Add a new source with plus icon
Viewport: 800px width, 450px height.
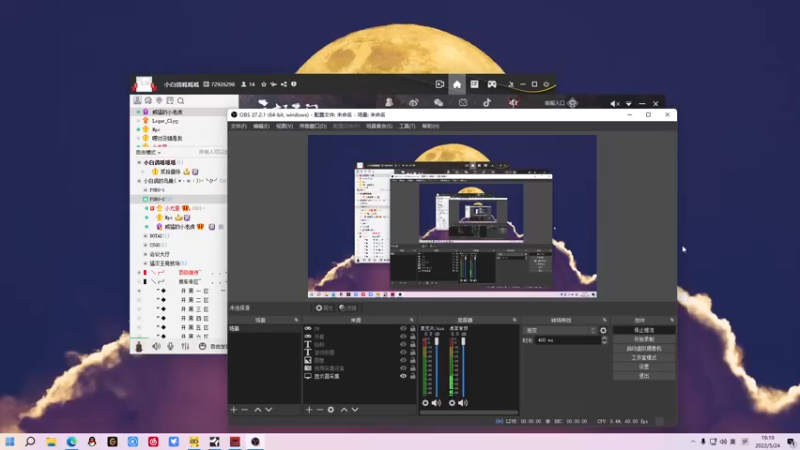[x=309, y=410]
